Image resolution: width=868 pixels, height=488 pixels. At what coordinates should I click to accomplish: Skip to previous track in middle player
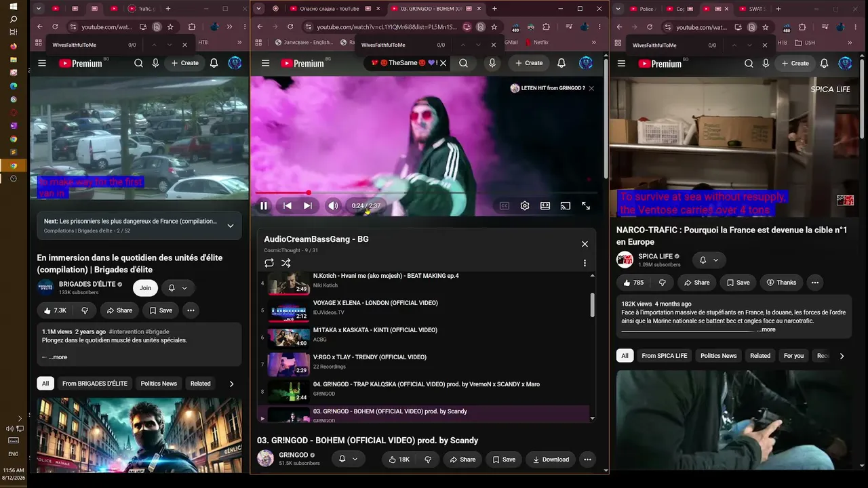(288, 205)
